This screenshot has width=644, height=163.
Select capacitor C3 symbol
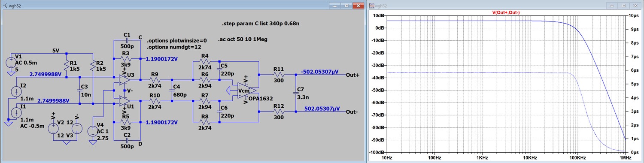pos(80,91)
